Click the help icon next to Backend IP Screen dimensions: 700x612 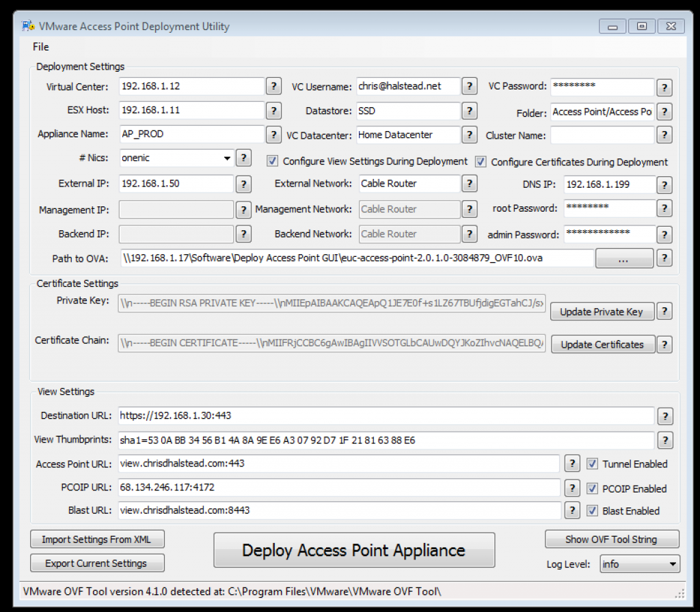[243, 234]
